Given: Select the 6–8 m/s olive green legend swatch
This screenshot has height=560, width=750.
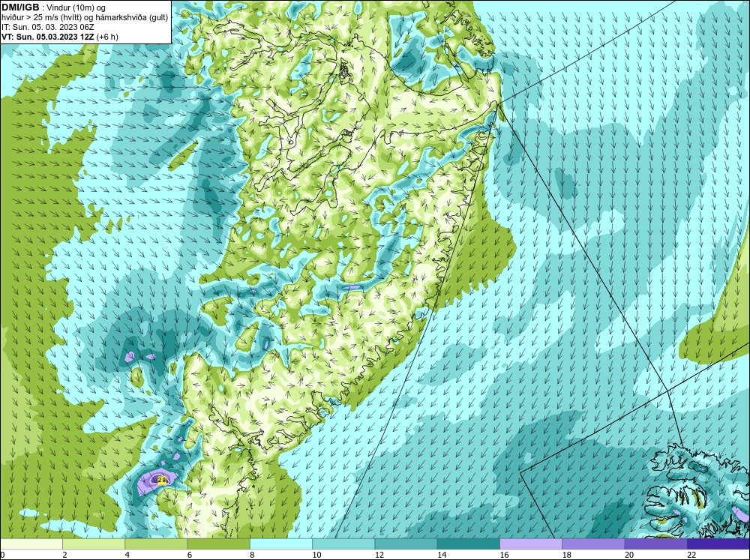Looking at the screenshot, I should [218, 544].
